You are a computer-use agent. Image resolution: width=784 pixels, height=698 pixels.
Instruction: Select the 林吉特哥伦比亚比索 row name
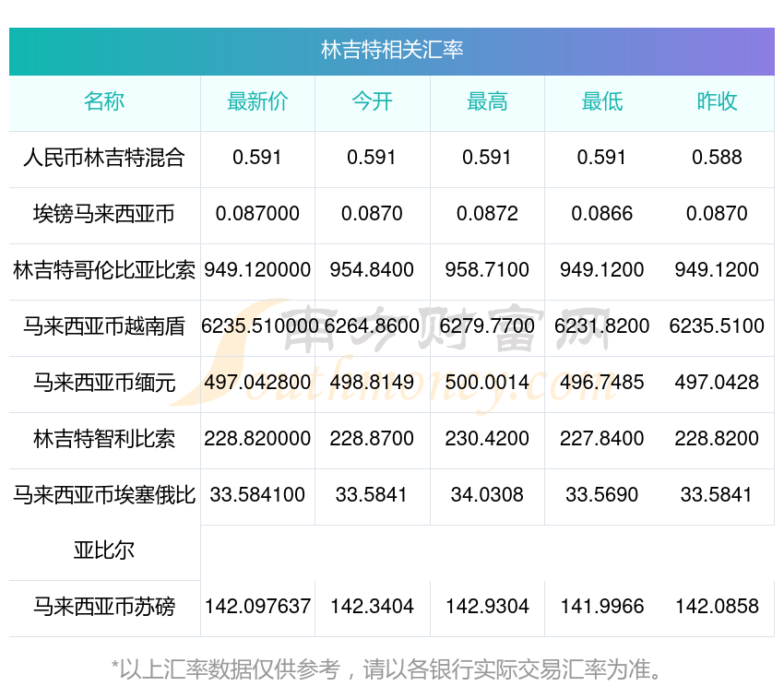point(104,270)
